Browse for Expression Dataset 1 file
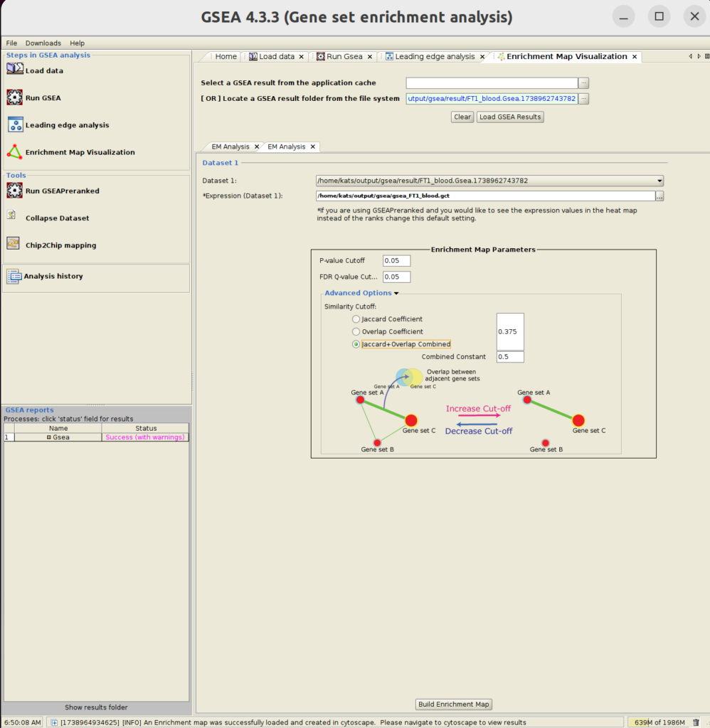Screen dimensions: 710x728 coord(659,196)
